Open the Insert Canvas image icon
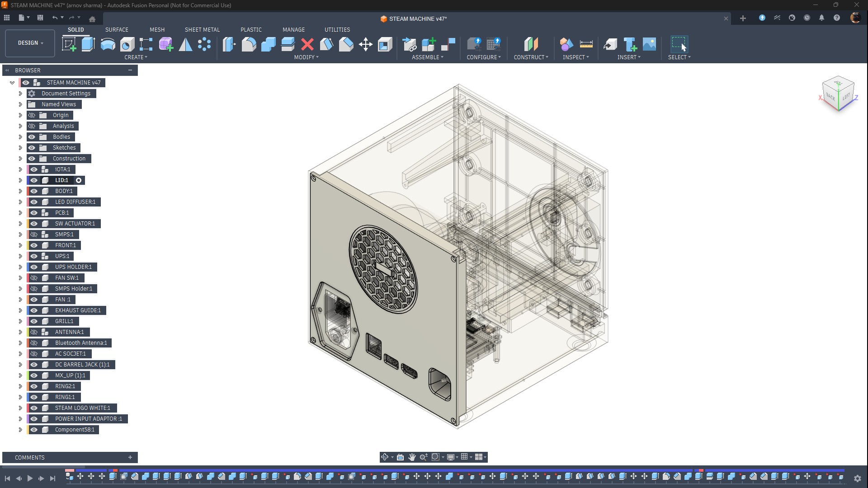This screenshot has height=488, width=868. [649, 44]
